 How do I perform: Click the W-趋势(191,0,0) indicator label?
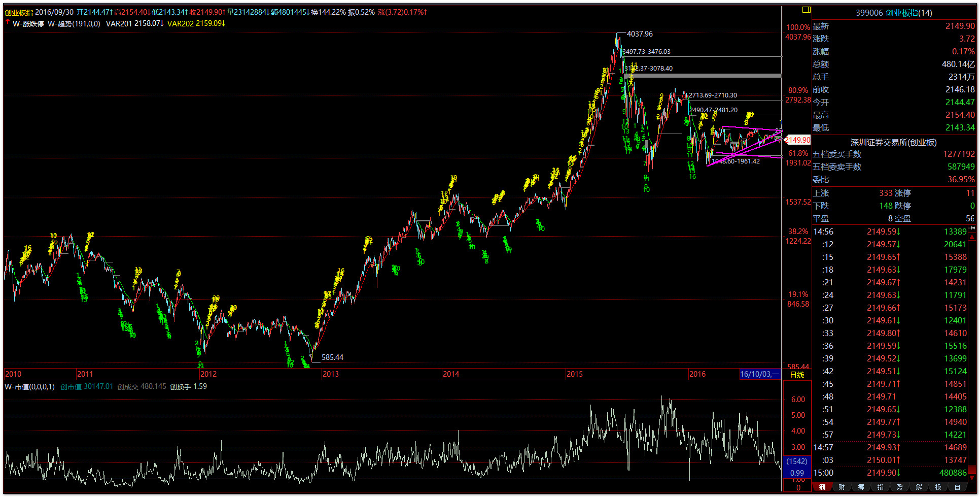[74, 23]
